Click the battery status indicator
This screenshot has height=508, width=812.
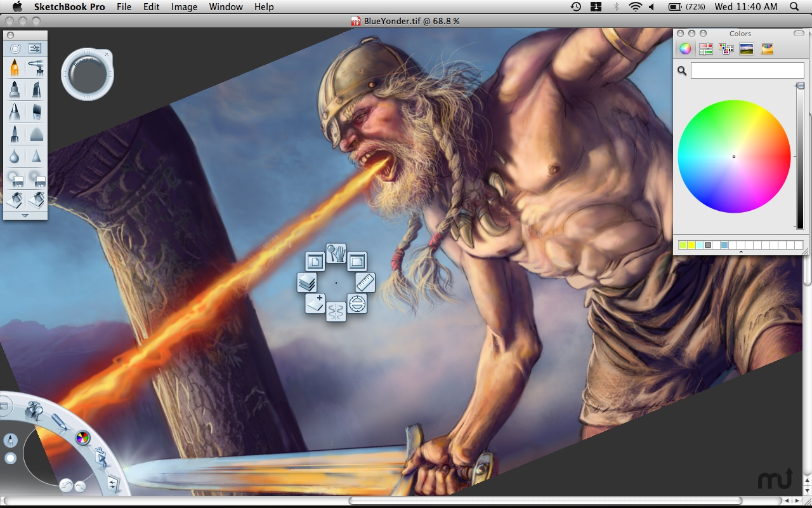[x=686, y=7]
